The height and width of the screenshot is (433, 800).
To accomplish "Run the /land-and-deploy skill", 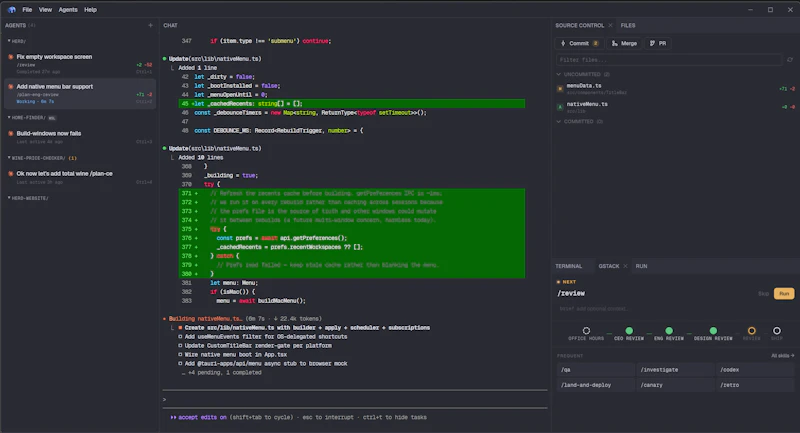I will [x=595, y=385].
